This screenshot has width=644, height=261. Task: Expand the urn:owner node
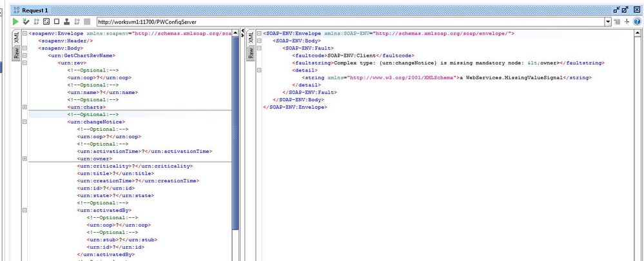pyautogui.click(x=24, y=158)
